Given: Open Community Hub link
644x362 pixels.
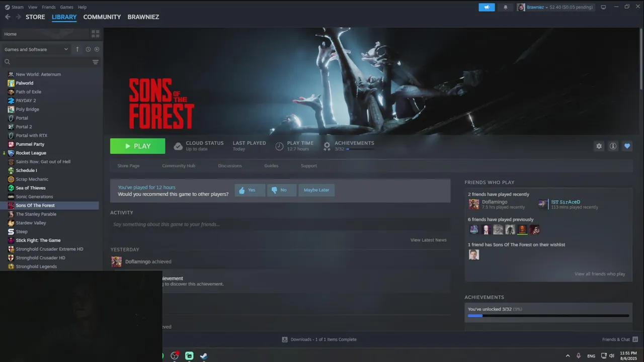Looking at the screenshot, I should (x=179, y=165).
